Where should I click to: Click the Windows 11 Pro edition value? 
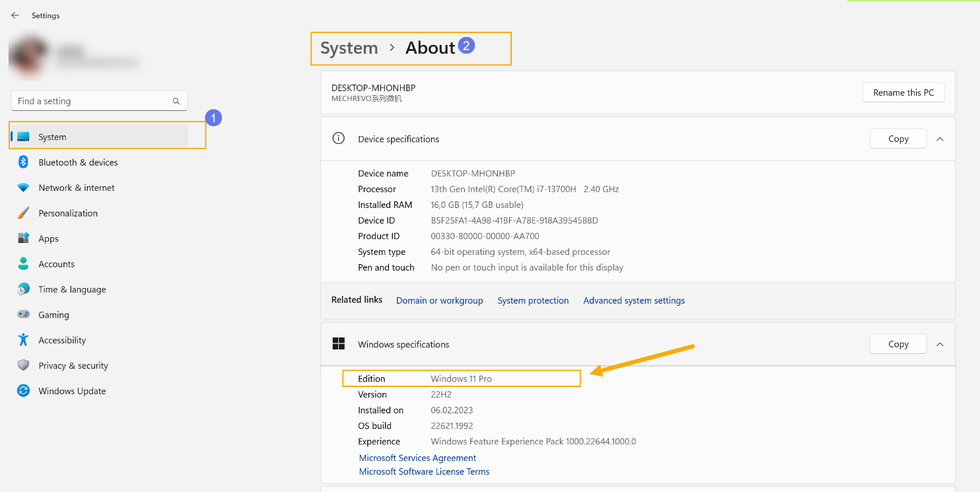[x=461, y=378]
